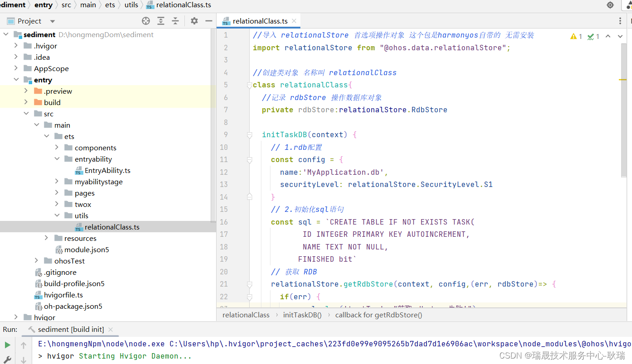Click the entry breadcrumb in navigation bar
This screenshot has width=632, height=364.
tap(43, 5)
